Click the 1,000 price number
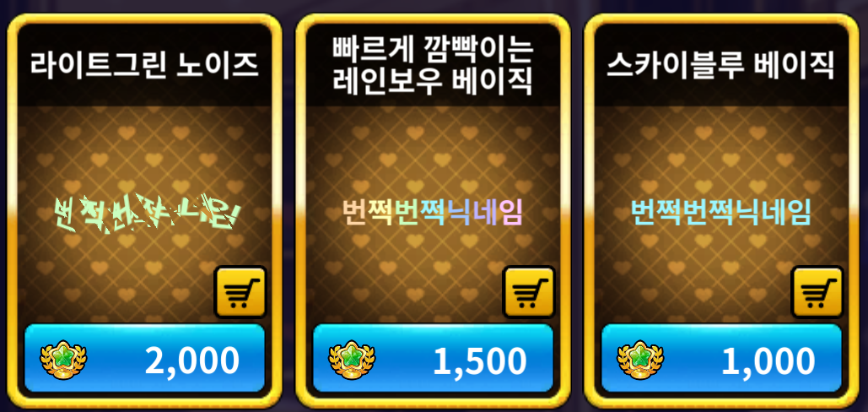868x412 pixels. pos(768,360)
